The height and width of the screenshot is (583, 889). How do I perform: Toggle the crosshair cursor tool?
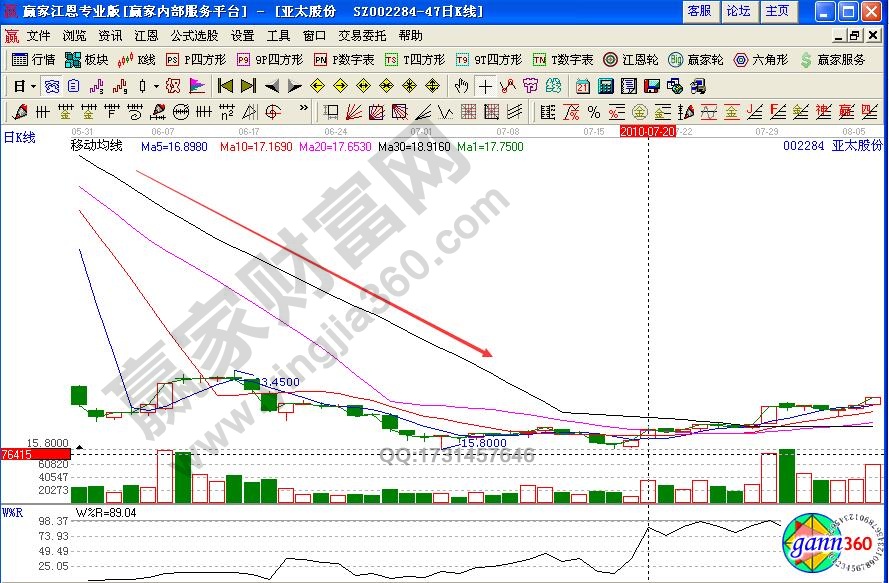(x=485, y=85)
